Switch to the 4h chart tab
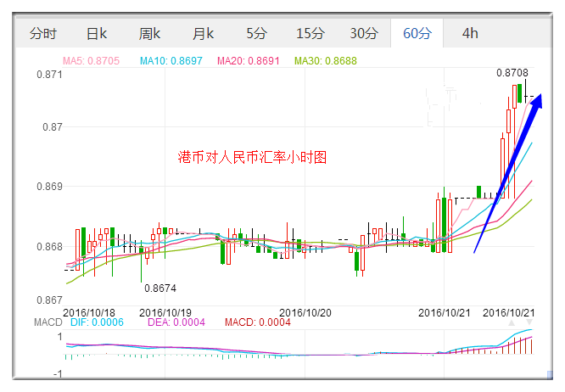 coord(470,33)
